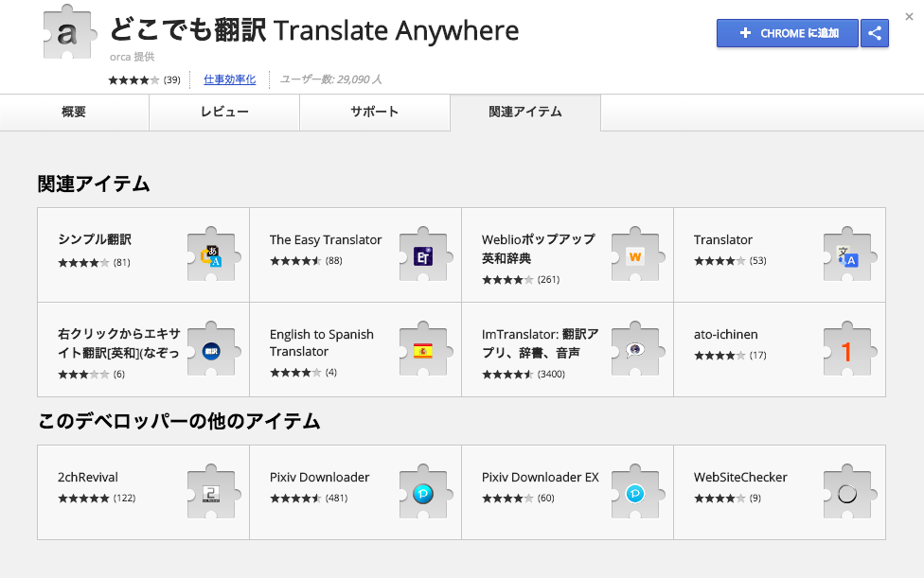Switch to the レビュー tab
This screenshot has width=924, height=578.
[224, 112]
